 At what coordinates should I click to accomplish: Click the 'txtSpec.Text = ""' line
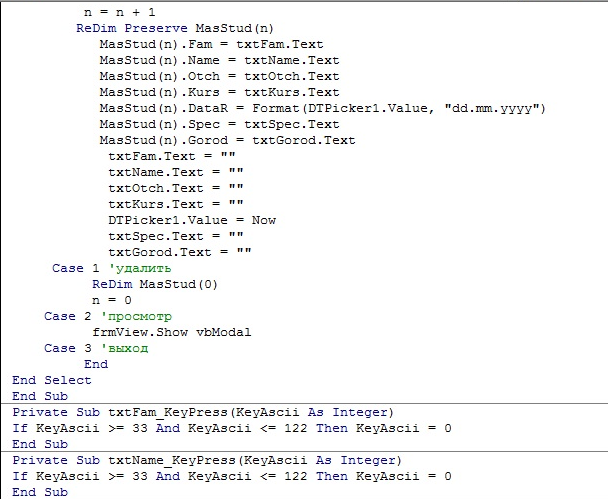coord(176,236)
